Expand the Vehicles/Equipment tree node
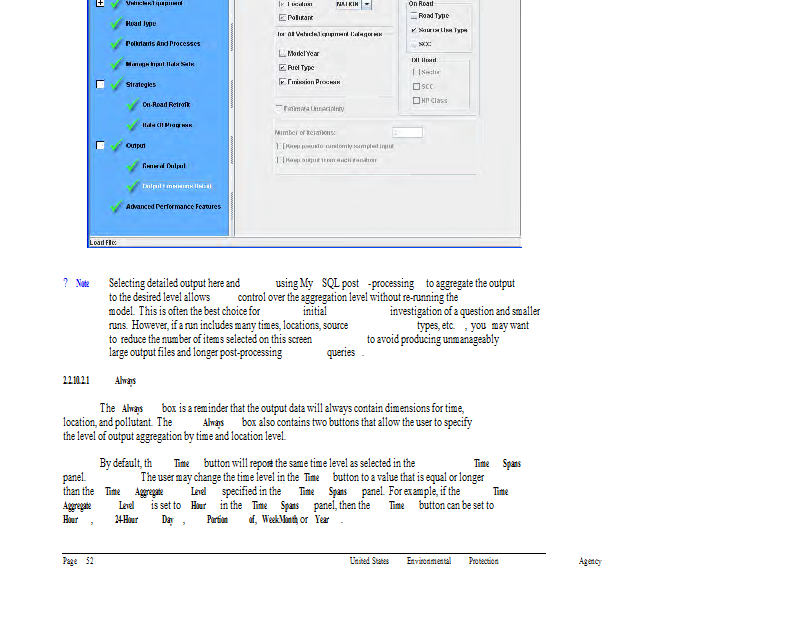Screen dimensions: 800x618 point(99,4)
